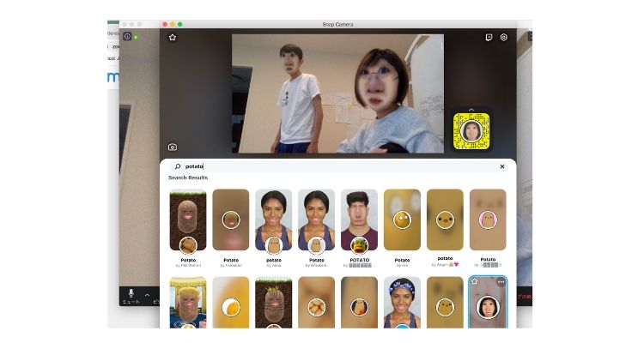644x343 pixels.
Task: Click the magnifier icon in the search bar
Action: point(178,166)
